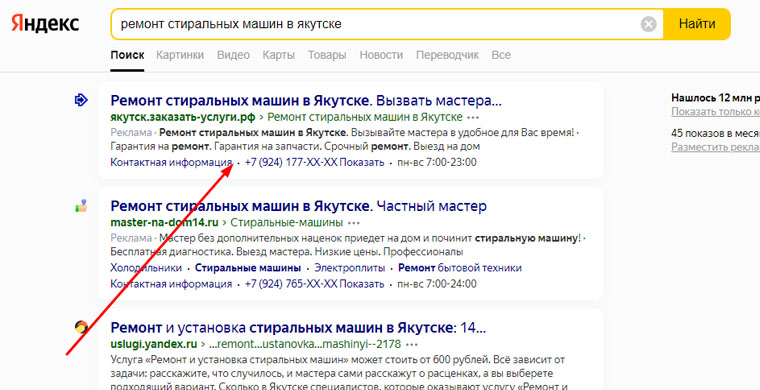The height and width of the screenshot is (390, 760).
Task: Click text пн-вс 7:00-24:00
Action: click(x=437, y=284)
